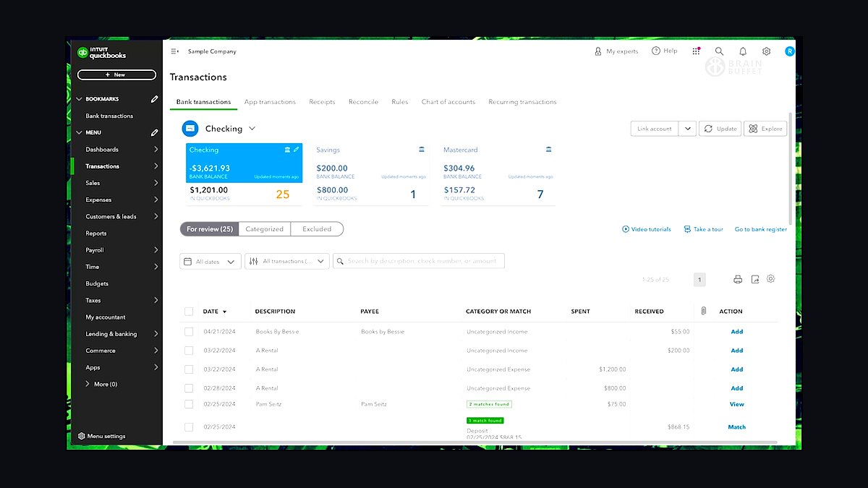The width and height of the screenshot is (868, 488).
Task: Switch to the Rules tab
Action: point(400,102)
